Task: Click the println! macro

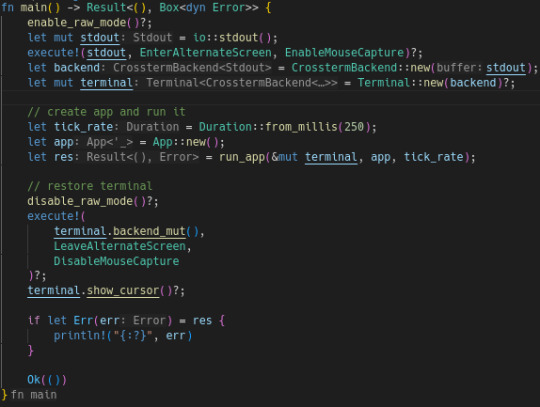Action: tap(80, 336)
